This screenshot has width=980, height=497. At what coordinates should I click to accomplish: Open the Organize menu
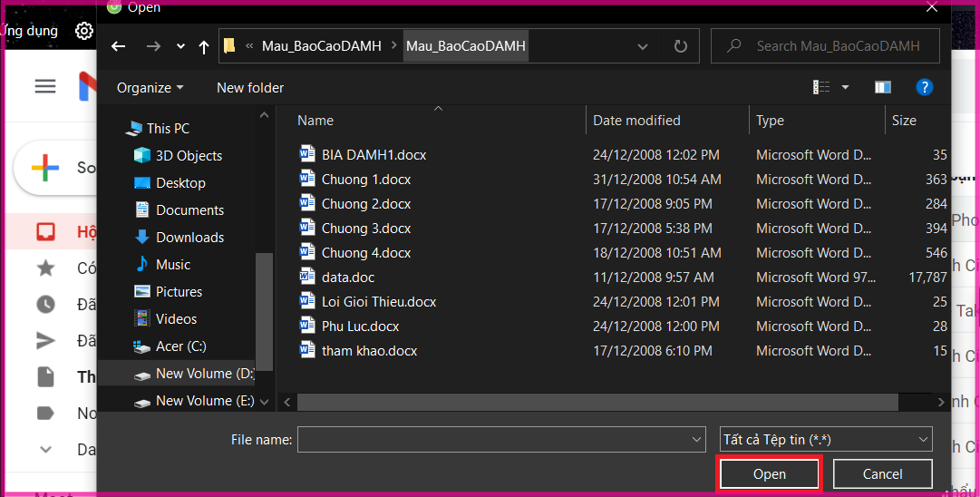(150, 88)
